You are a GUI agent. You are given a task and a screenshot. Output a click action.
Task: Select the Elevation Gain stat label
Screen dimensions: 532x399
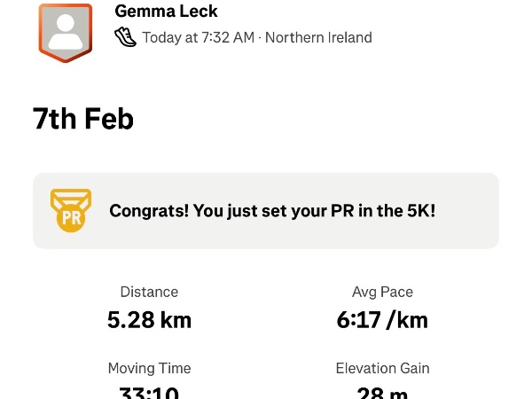[x=382, y=368]
